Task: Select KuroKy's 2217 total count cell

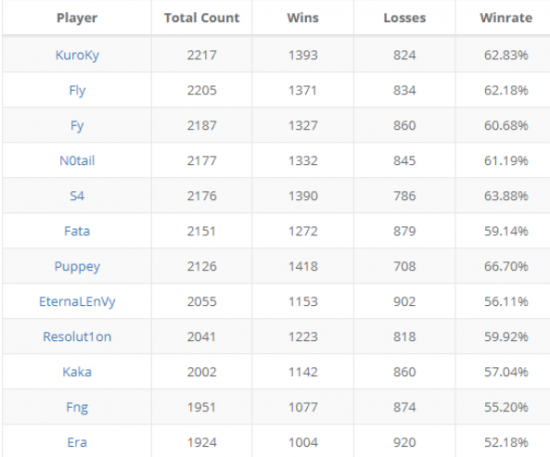Action: [202, 55]
